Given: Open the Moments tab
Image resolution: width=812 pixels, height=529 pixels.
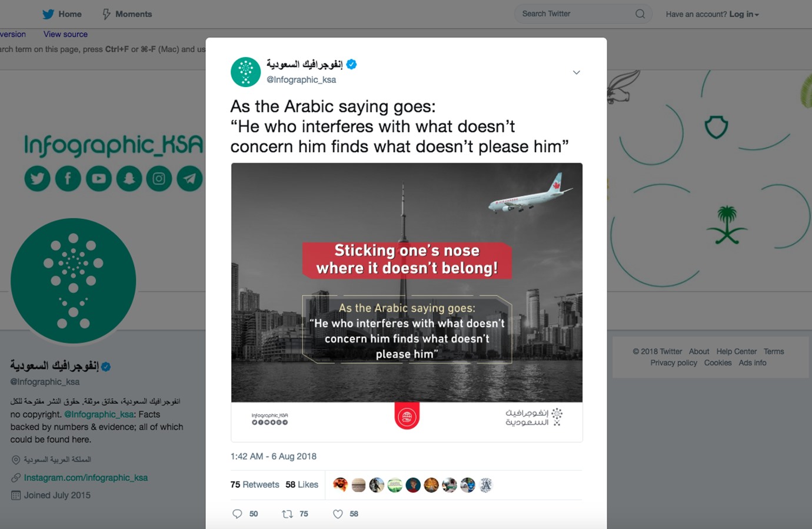Looking at the screenshot, I should click(127, 14).
